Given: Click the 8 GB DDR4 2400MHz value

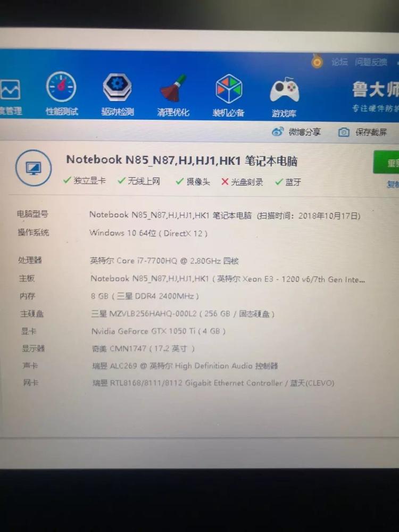Looking at the screenshot, I should point(145,296).
